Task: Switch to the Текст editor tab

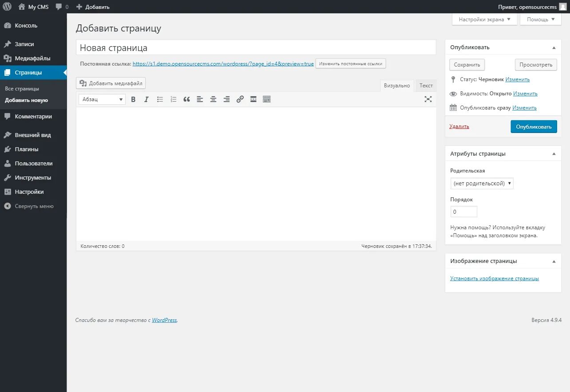Action: point(426,86)
